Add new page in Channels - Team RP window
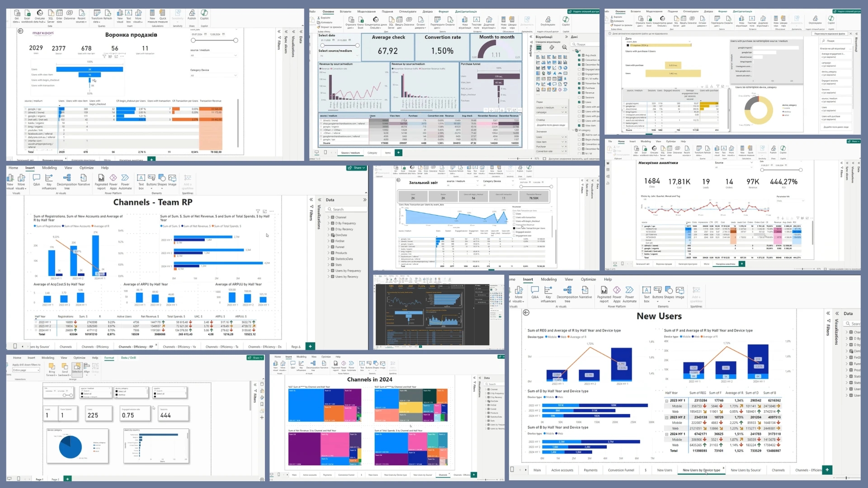Screen dimensions: 868x488 pyautogui.click(x=310, y=347)
